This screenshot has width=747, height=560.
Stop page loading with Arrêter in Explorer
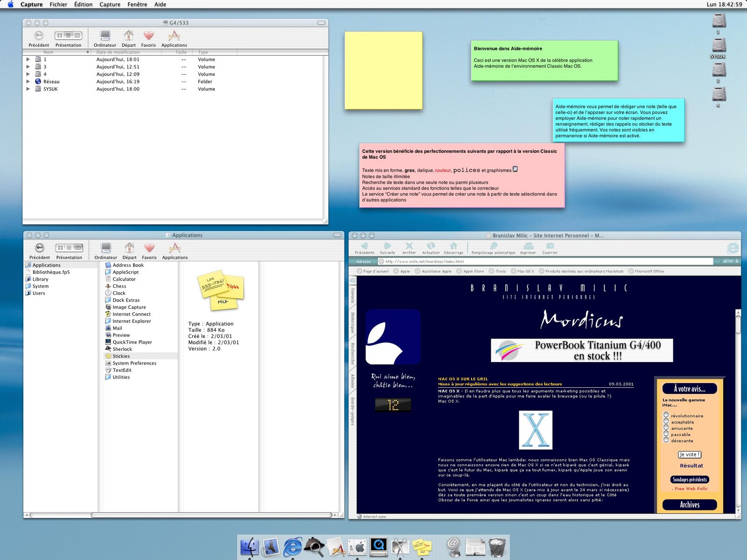point(409,248)
